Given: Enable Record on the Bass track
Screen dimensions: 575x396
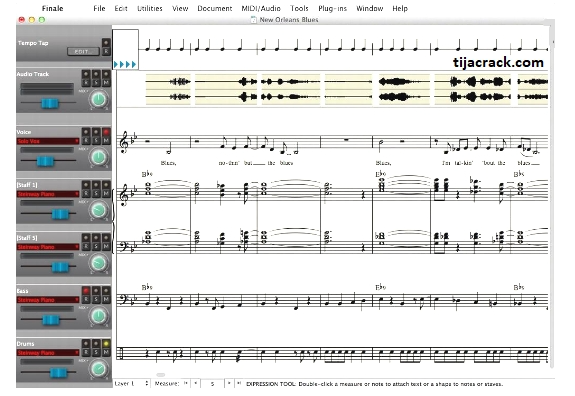Looking at the screenshot, I should [x=85, y=299].
